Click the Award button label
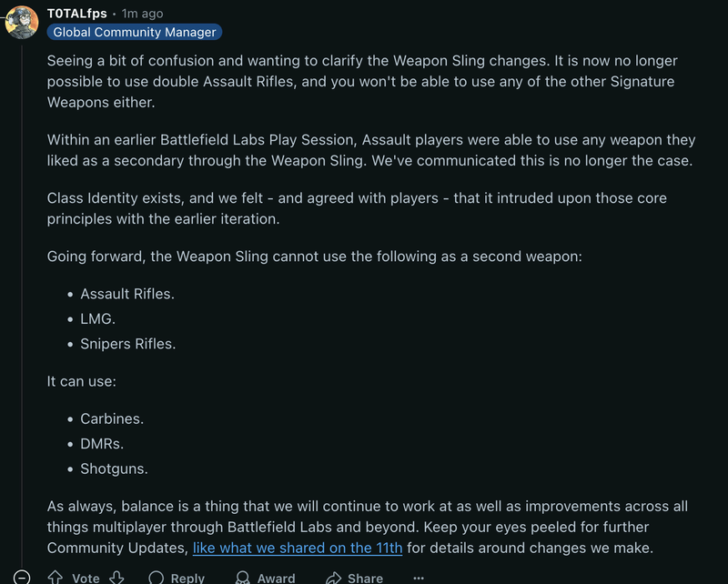Viewport: 728px width, 584px height. 276,578
